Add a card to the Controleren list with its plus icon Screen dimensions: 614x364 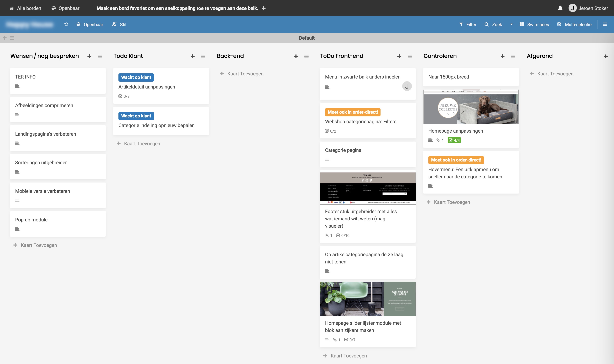click(x=502, y=56)
